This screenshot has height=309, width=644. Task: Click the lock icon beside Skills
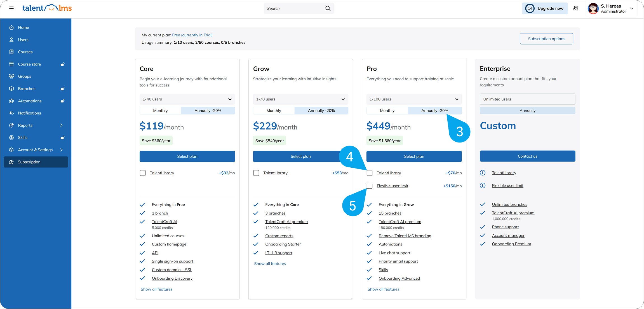62,137
